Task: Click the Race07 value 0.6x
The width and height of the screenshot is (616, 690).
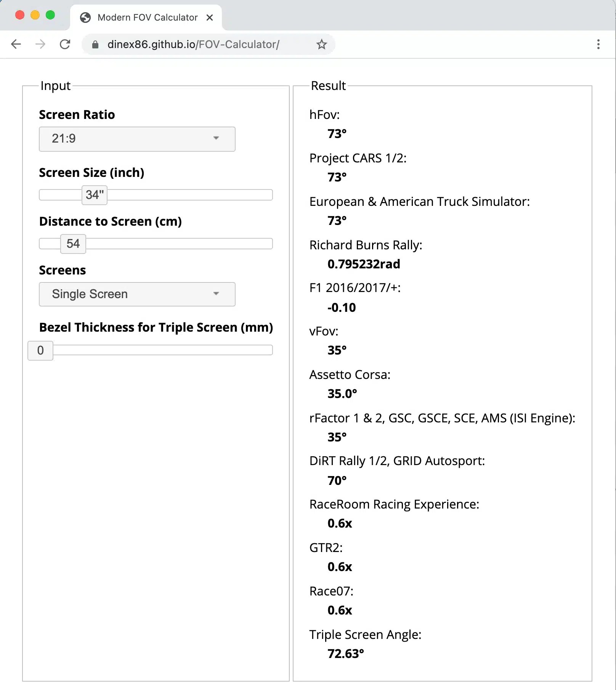Action: coord(340,610)
